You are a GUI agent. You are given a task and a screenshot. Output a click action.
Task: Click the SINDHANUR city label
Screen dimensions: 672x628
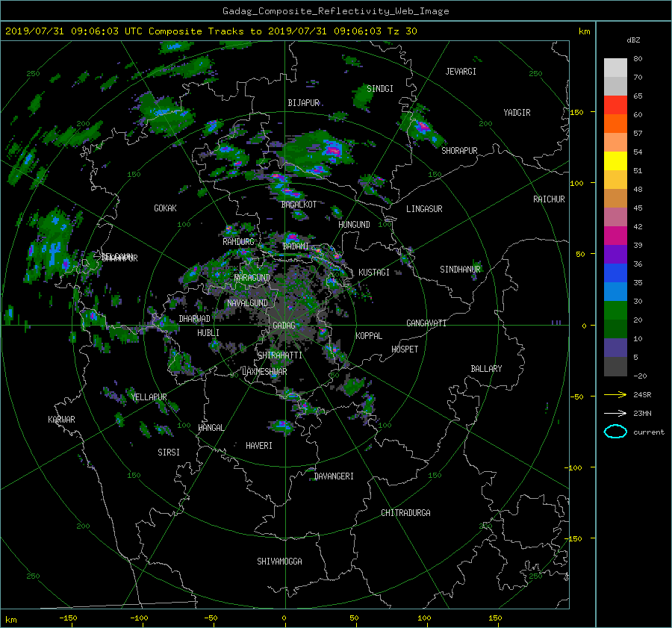click(460, 270)
